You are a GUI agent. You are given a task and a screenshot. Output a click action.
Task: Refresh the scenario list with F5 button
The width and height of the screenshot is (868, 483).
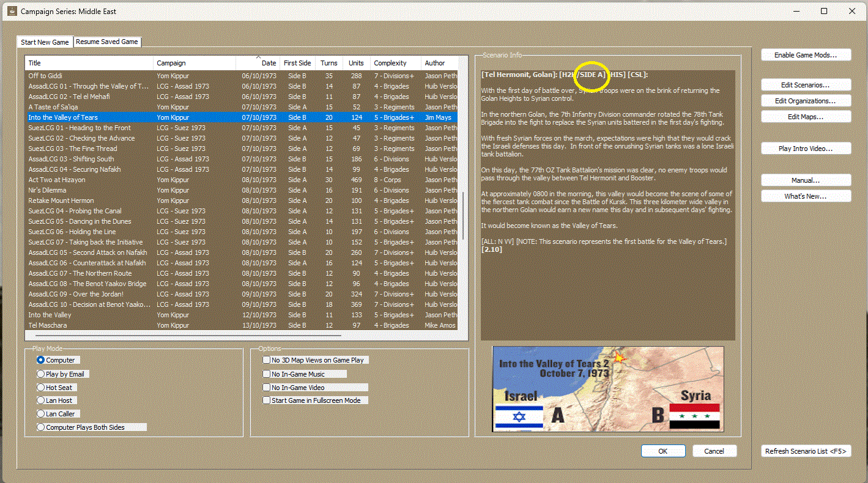806,451
